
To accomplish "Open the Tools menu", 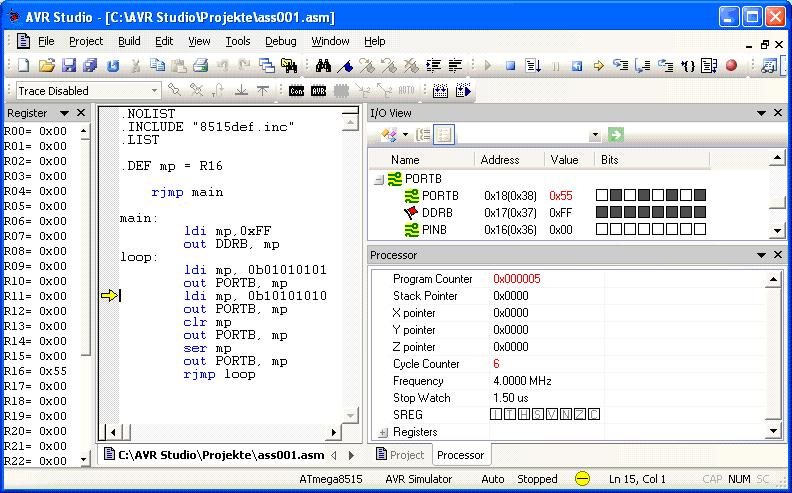I will click(x=237, y=41).
